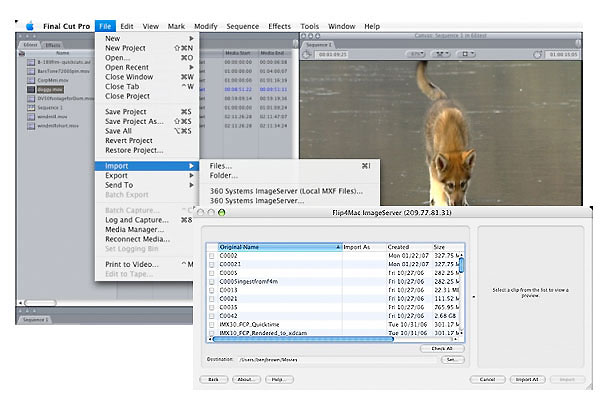Check the C0042 clip checkbox
This screenshot has width=610, height=410.
212,316
